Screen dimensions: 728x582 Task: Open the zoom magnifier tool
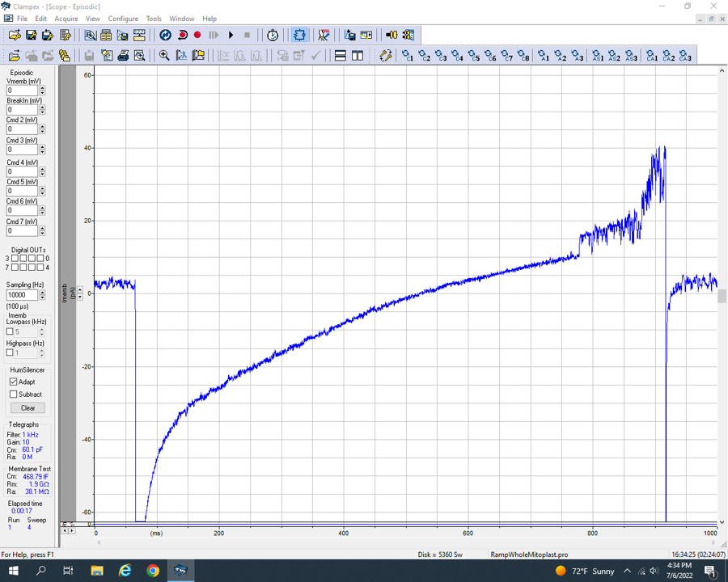(x=164, y=56)
